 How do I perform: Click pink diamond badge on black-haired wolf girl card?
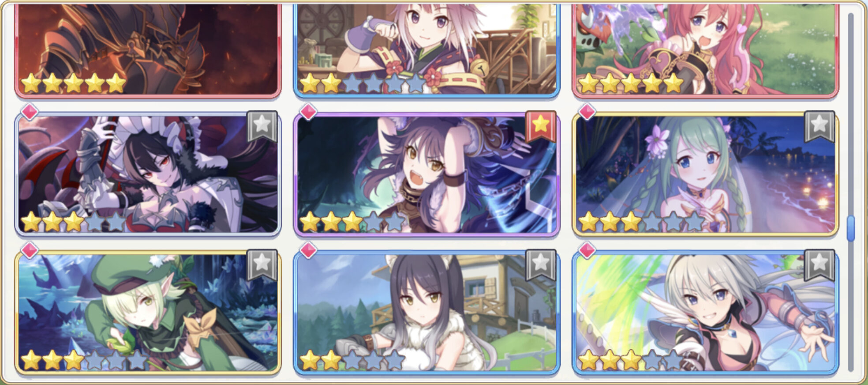[308, 250]
